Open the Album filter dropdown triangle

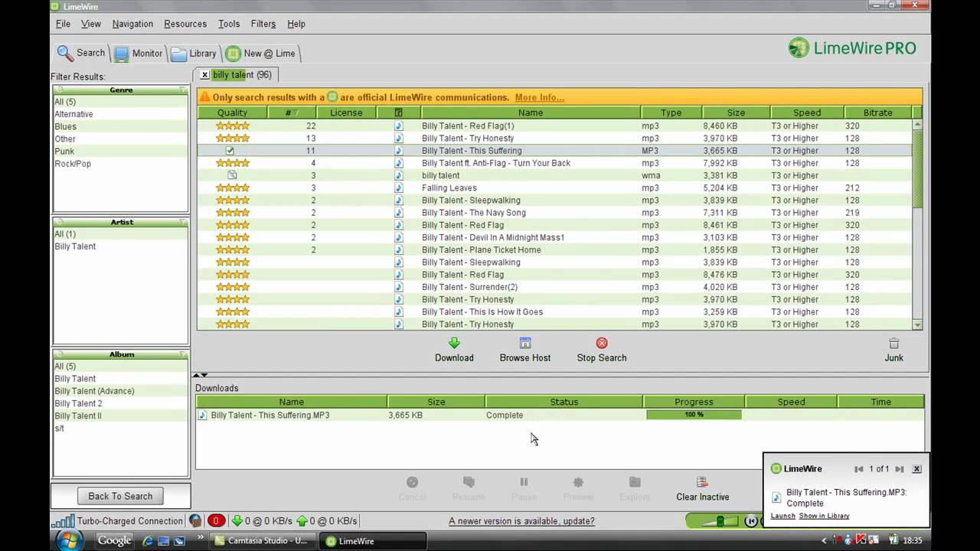tap(182, 354)
